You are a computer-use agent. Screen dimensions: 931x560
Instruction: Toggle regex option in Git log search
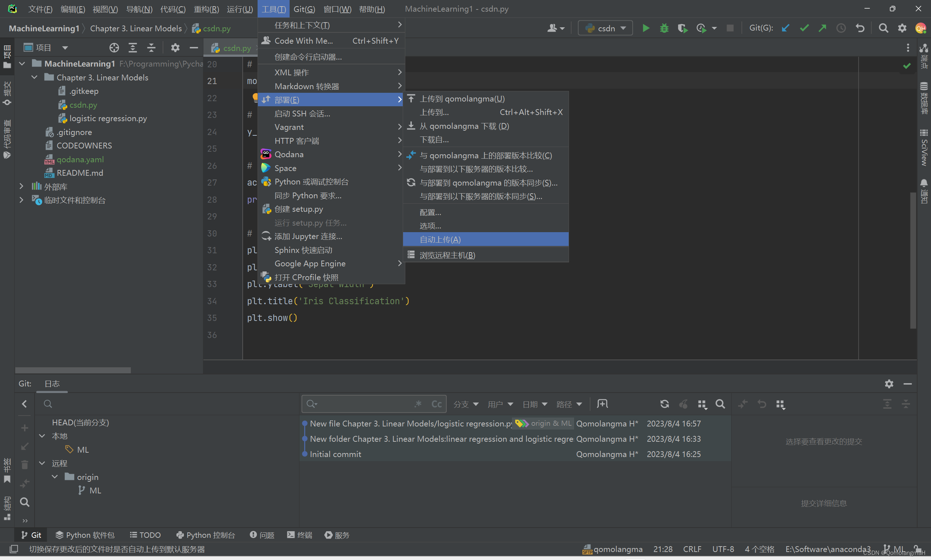click(418, 404)
